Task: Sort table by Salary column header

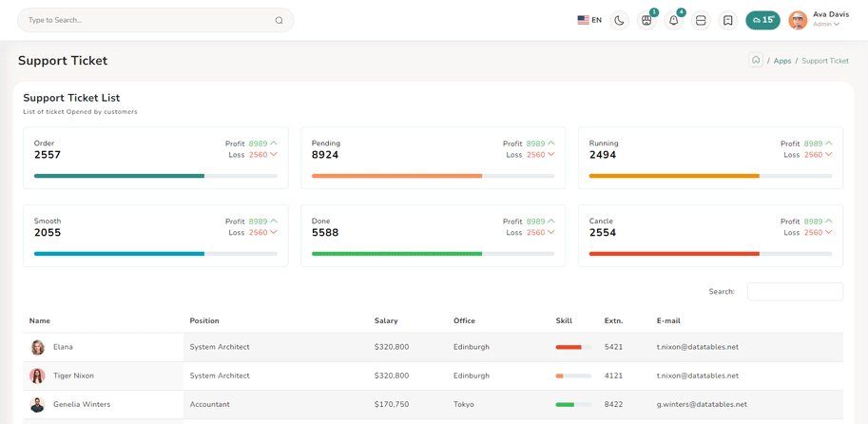Action: (386, 321)
